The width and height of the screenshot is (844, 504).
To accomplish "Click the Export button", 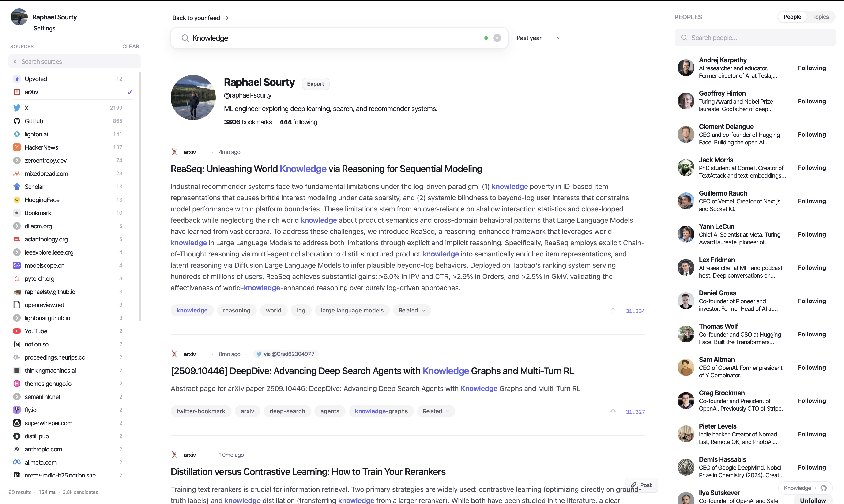I will pyautogui.click(x=315, y=84).
